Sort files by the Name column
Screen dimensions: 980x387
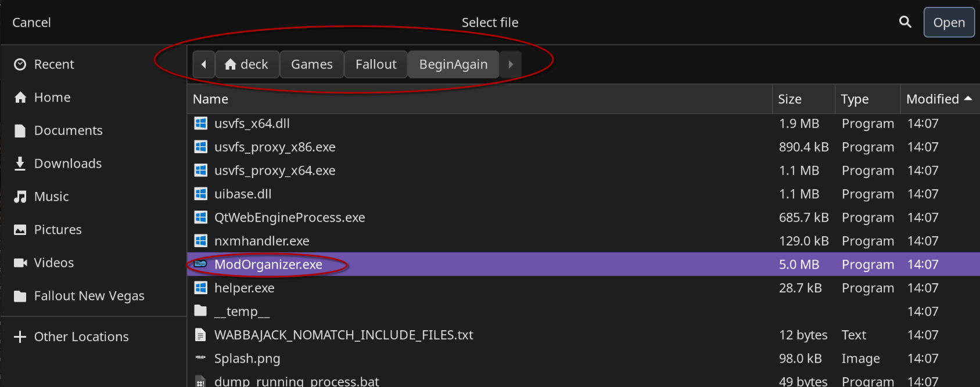click(210, 99)
